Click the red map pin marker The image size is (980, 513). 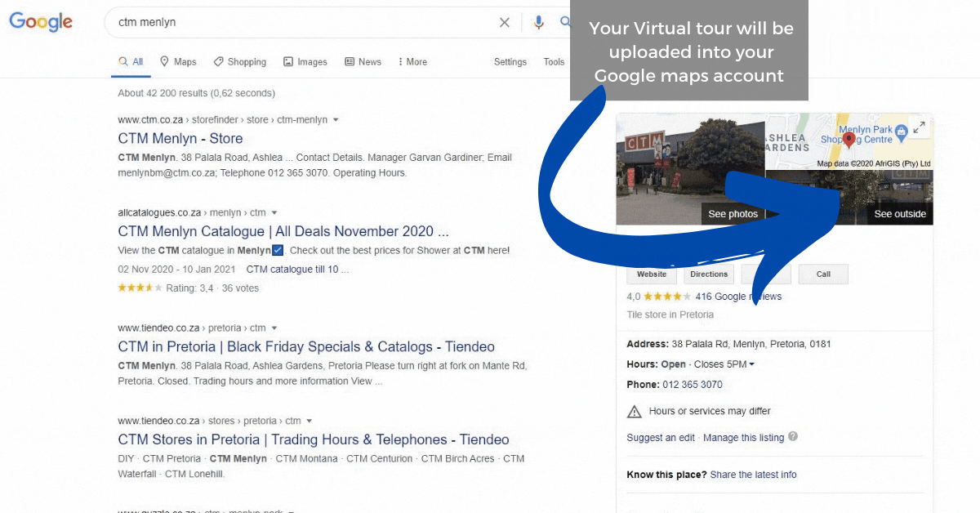[x=849, y=141]
